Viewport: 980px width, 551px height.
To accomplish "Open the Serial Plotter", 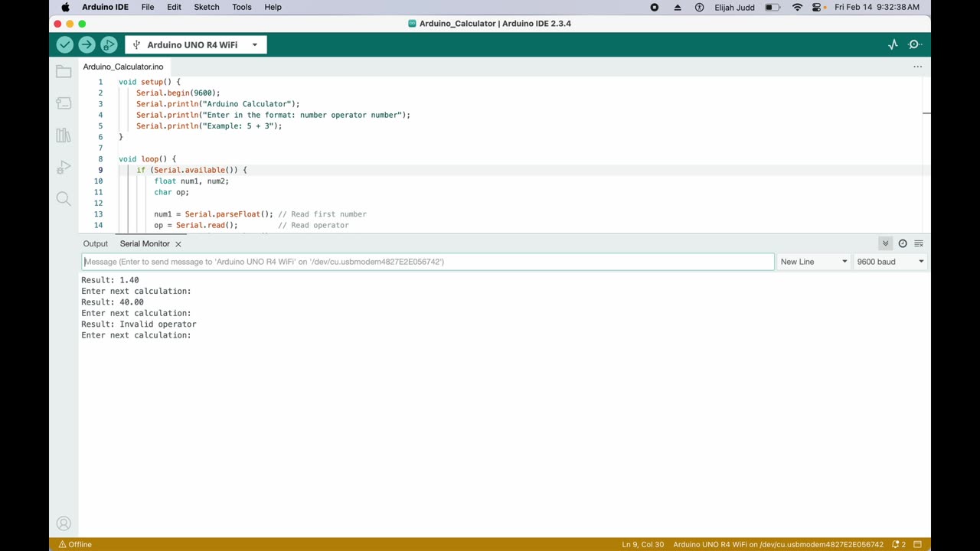I will [x=893, y=45].
